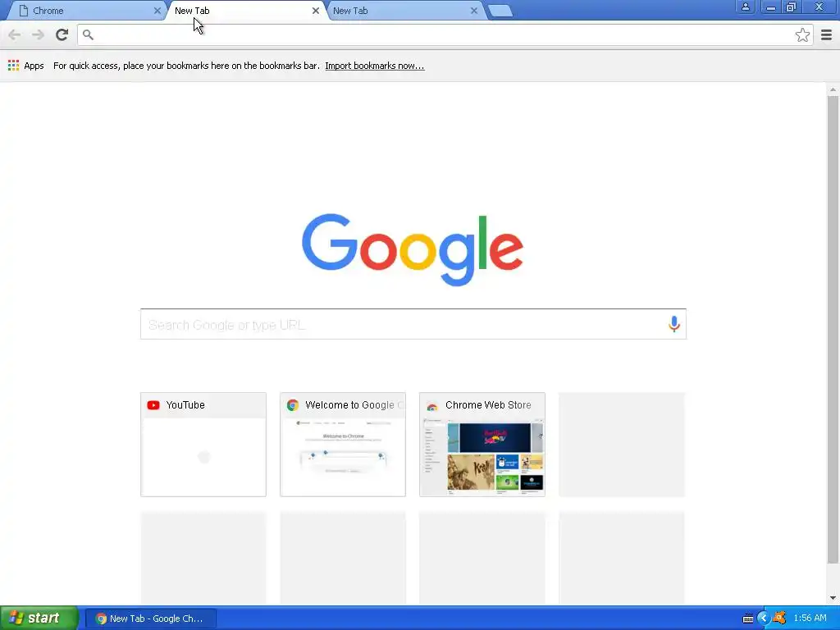Click the Google logo

413,249
